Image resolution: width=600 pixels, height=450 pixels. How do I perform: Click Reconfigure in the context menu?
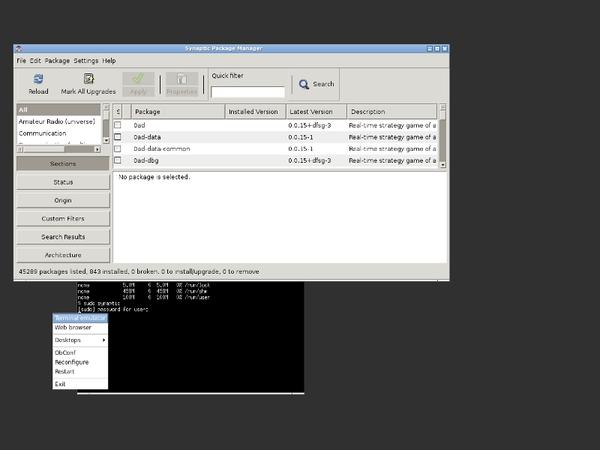pyautogui.click(x=80, y=362)
